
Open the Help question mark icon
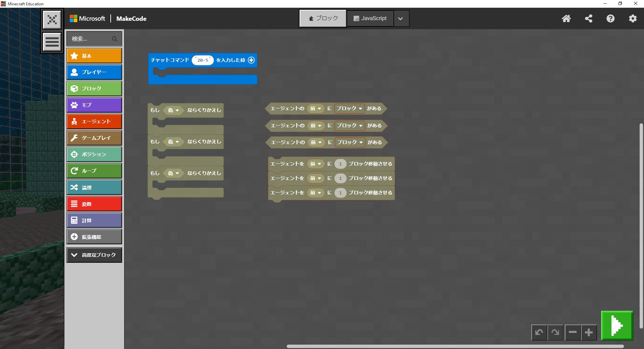(610, 18)
